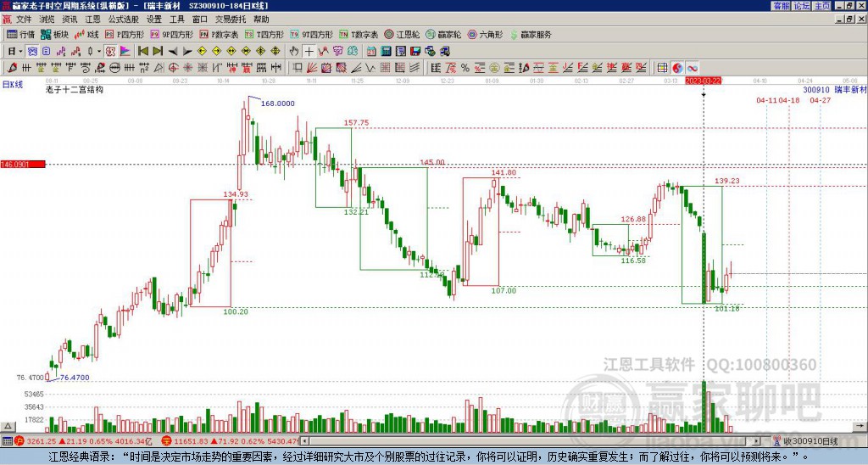Click the 论坛 forum button

pyautogui.click(x=802, y=6)
